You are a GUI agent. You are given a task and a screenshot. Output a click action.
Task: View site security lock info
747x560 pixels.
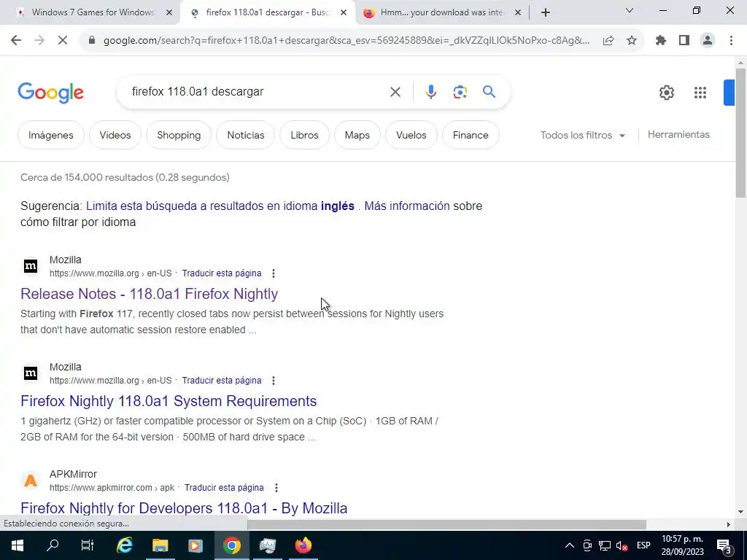[92, 41]
